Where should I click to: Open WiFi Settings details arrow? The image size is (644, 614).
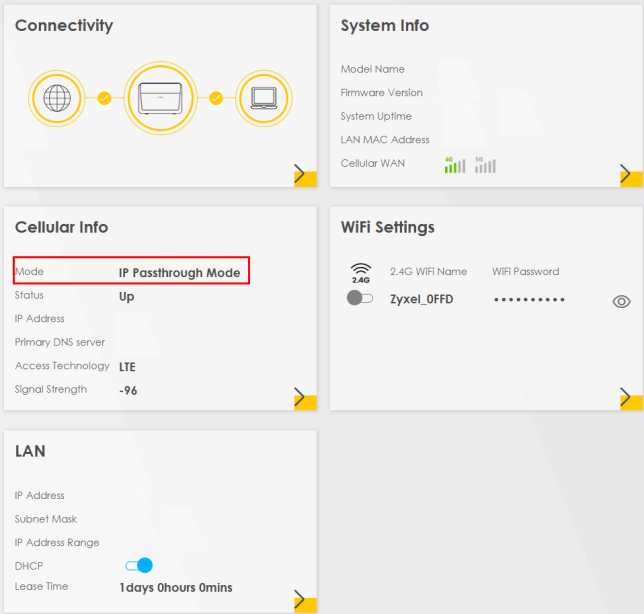click(628, 398)
